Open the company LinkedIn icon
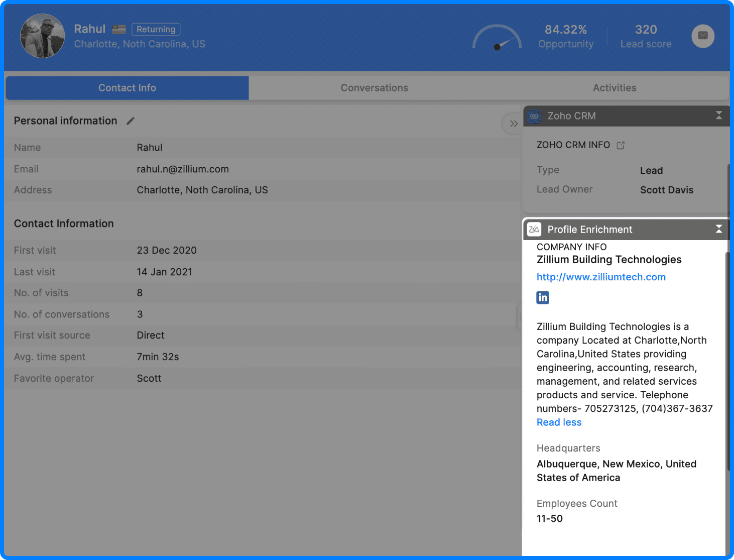 coord(543,298)
